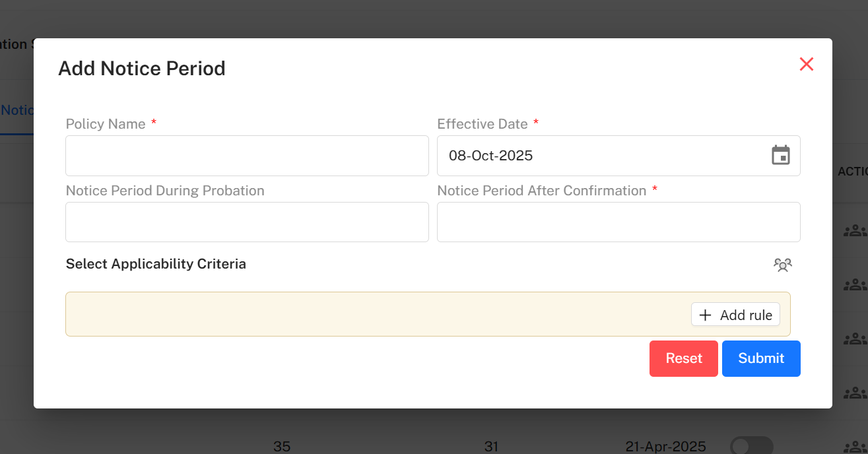Click the ACTIONS column header

853,171
